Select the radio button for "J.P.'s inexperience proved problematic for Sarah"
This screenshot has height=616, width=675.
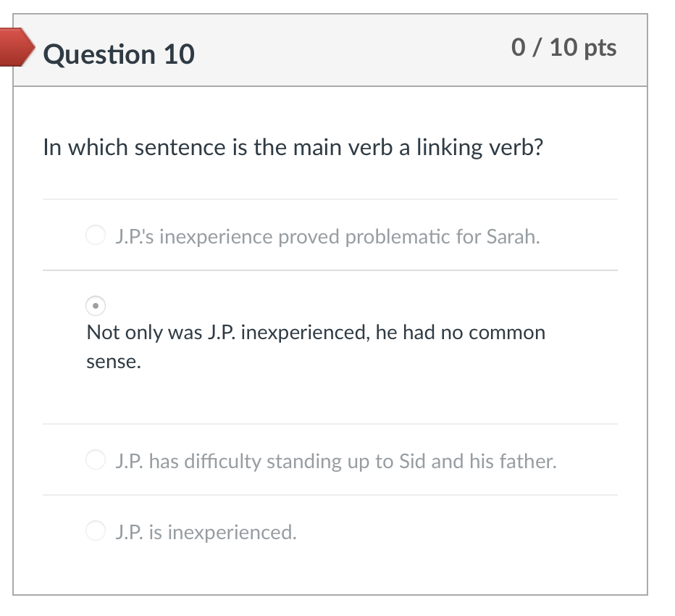[95, 234]
